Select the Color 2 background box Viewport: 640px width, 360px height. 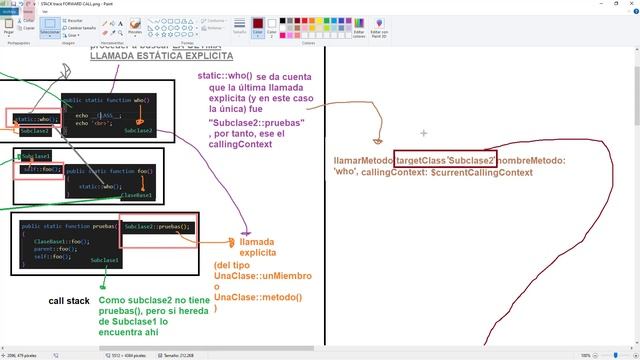pos(272,28)
